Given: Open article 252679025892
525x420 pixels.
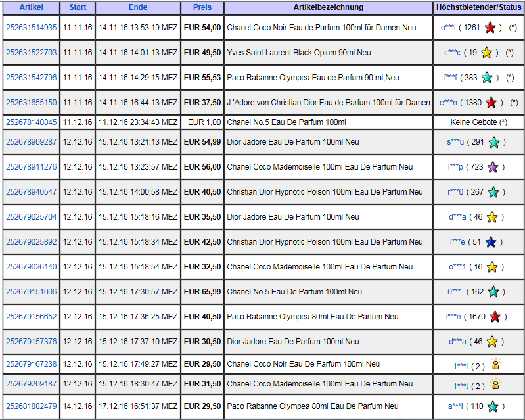Looking at the screenshot, I should [32, 242].
